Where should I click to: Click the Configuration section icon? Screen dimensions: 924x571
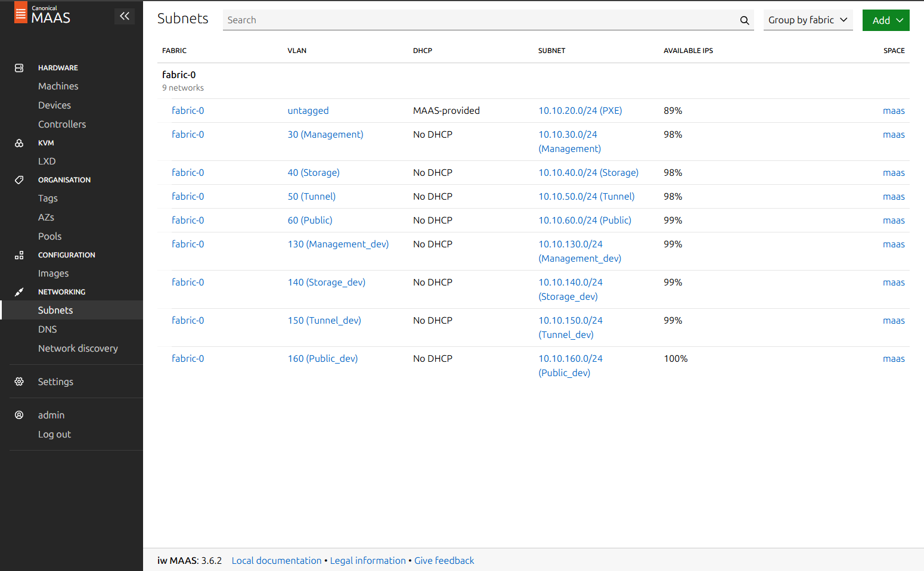coord(19,255)
